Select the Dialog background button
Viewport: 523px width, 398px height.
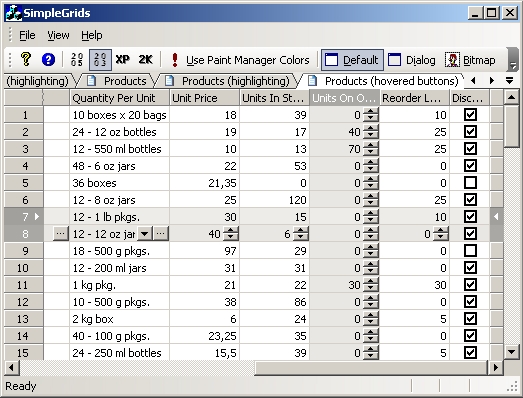tap(412, 60)
